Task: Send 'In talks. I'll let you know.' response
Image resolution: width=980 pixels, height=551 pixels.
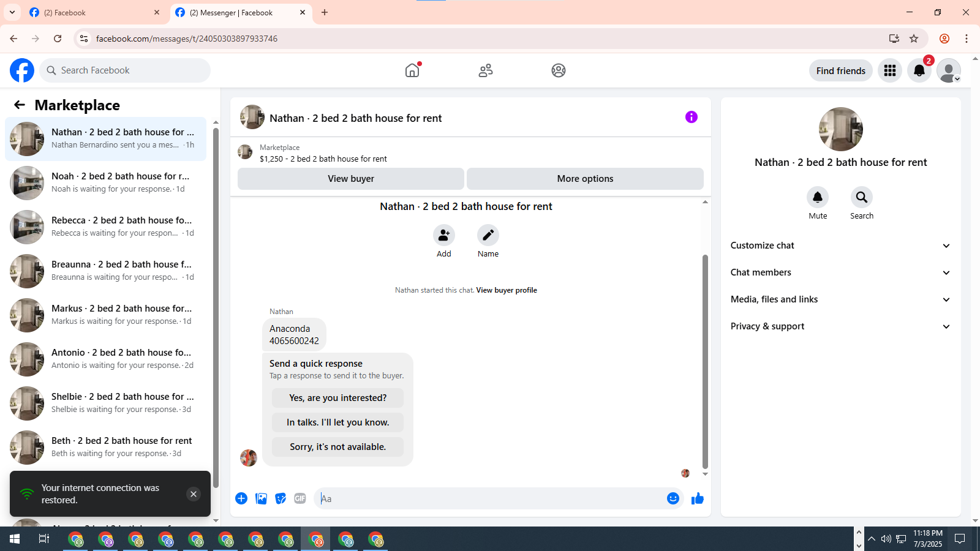Action: click(x=337, y=422)
